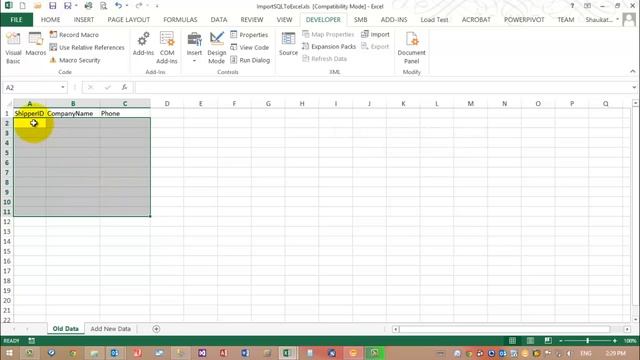Switch to the POWERPIVOT tab
The image size is (640, 360).
pyautogui.click(x=524, y=20)
